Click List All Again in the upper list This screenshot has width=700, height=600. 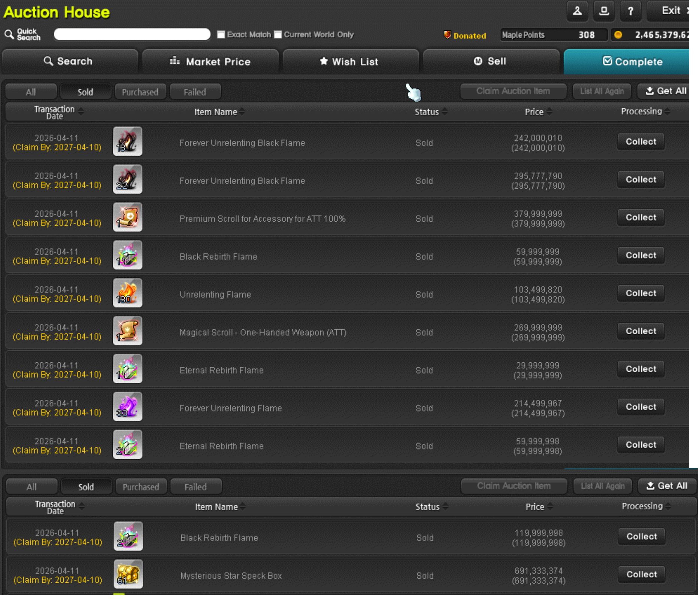tap(602, 91)
